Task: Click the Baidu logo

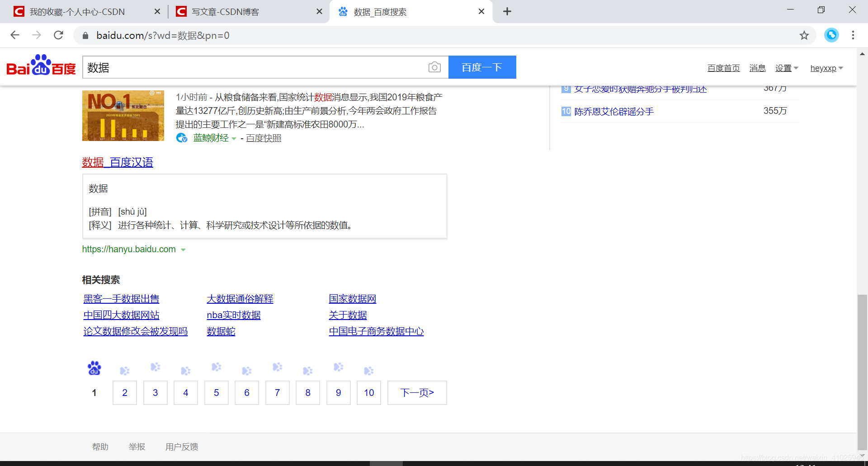Action: tap(41, 66)
